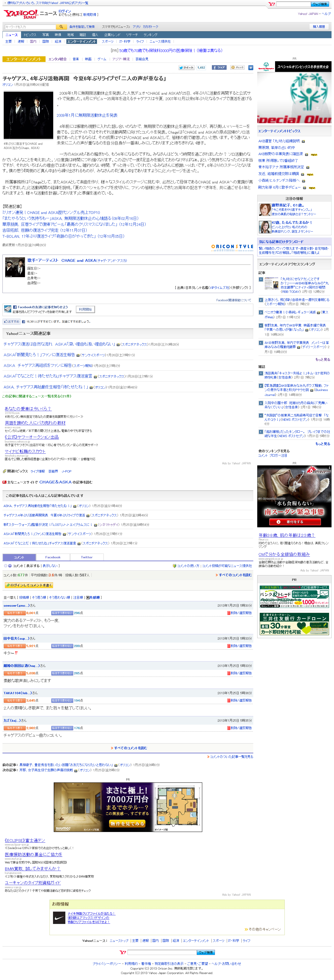The height and width of the screenshot is (980, 334).
Task: Click ログインしてコメントを書く button
Action: (28, 585)
